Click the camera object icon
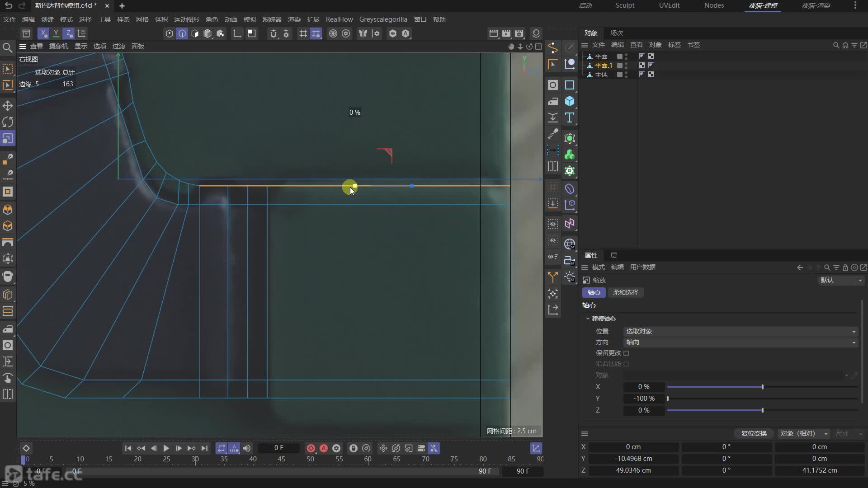 click(570, 260)
